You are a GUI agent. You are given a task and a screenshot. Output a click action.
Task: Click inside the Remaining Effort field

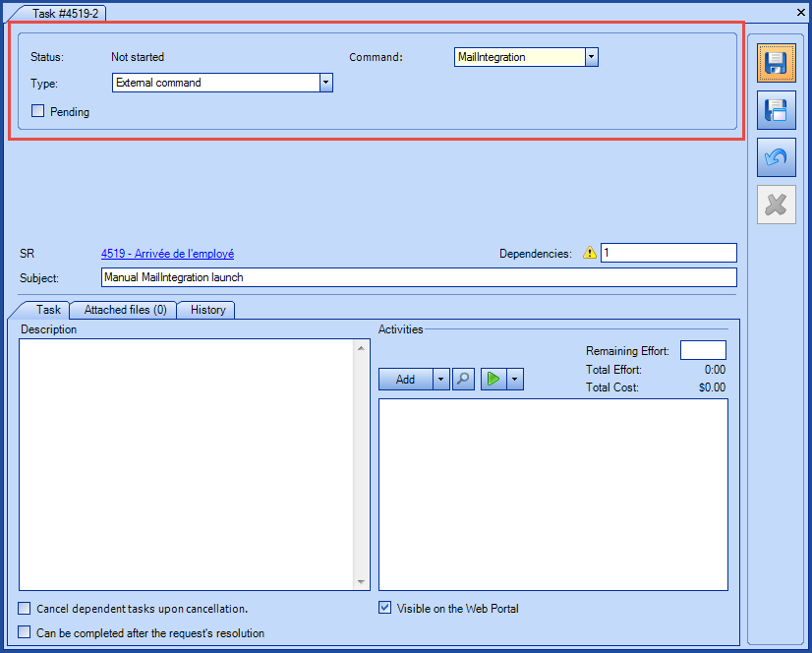point(702,349)
